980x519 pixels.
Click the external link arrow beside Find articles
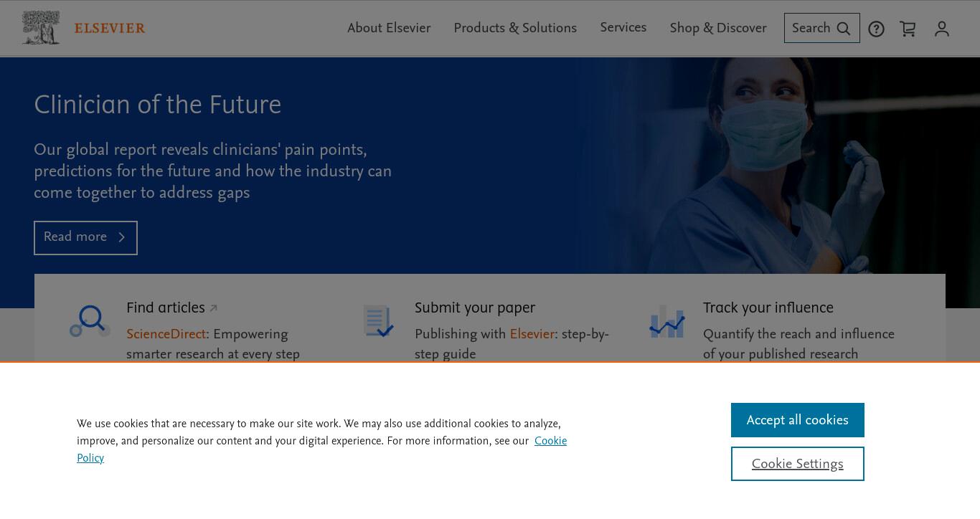(x=213, y=309)
